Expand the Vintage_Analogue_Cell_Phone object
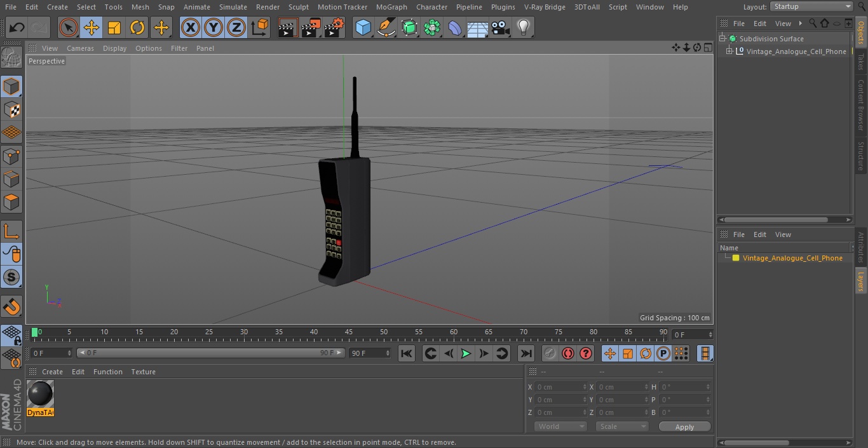Viewport: 868px width, 448px height. click(729, 51)
